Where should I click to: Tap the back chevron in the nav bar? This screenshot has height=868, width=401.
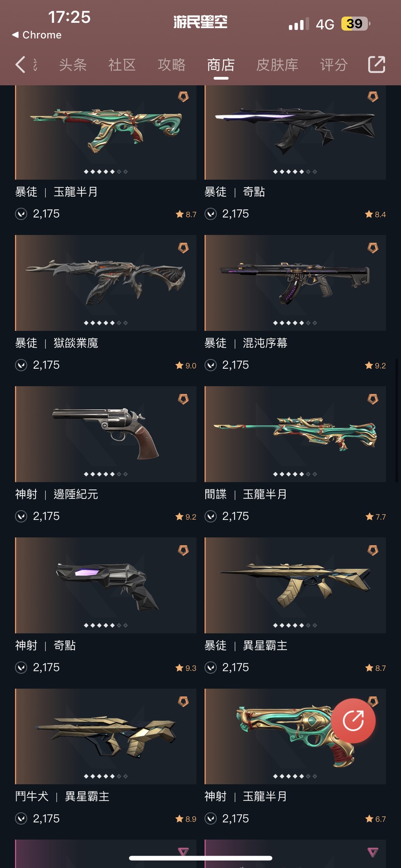(x=20, y=65)
